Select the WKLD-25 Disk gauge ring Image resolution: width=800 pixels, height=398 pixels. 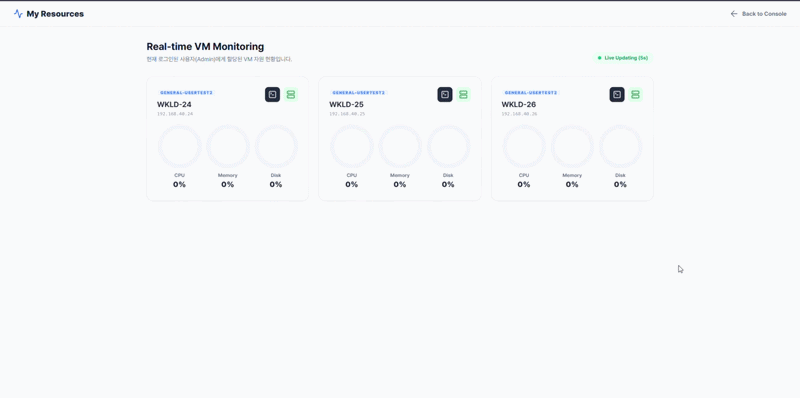click(448, 146)
